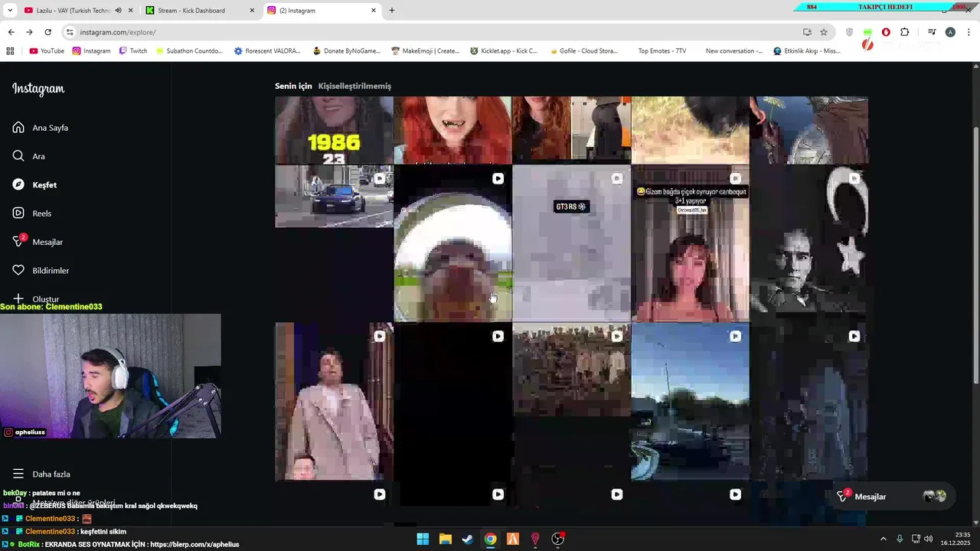This screenshot has width=980, height=551.
Task: Open the Twitch bookmark
Action: (133, 51)
